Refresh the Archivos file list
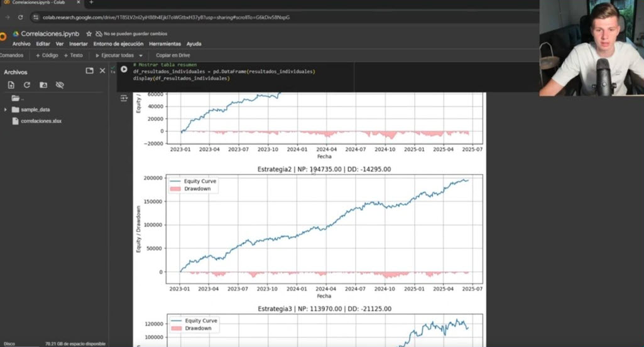The width and height of the screenshot is (644, 347). tap(27, 85)
